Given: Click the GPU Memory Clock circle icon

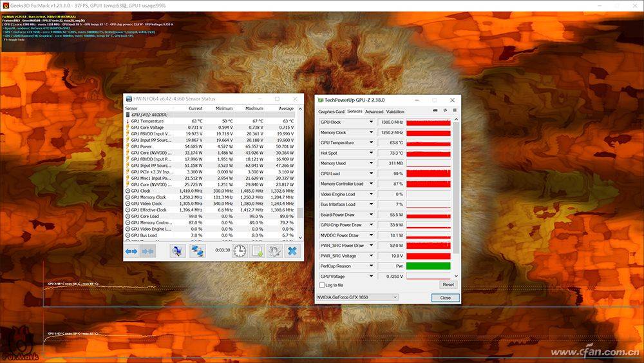Looking at the screenshot, I should 128,197.
